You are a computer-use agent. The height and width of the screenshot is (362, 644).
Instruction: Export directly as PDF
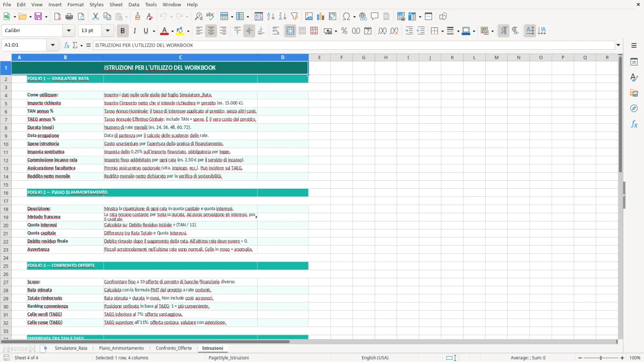57,17
